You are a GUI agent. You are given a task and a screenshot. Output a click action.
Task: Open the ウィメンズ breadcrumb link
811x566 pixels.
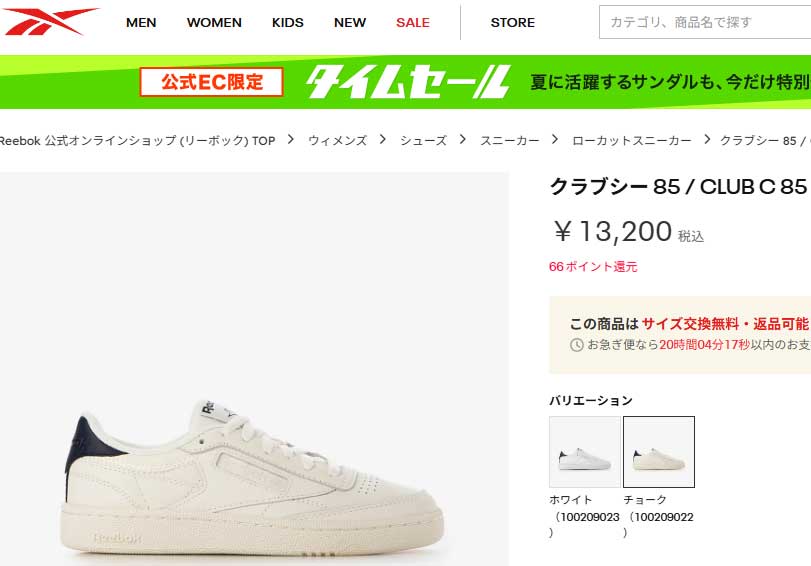point(337,141)
